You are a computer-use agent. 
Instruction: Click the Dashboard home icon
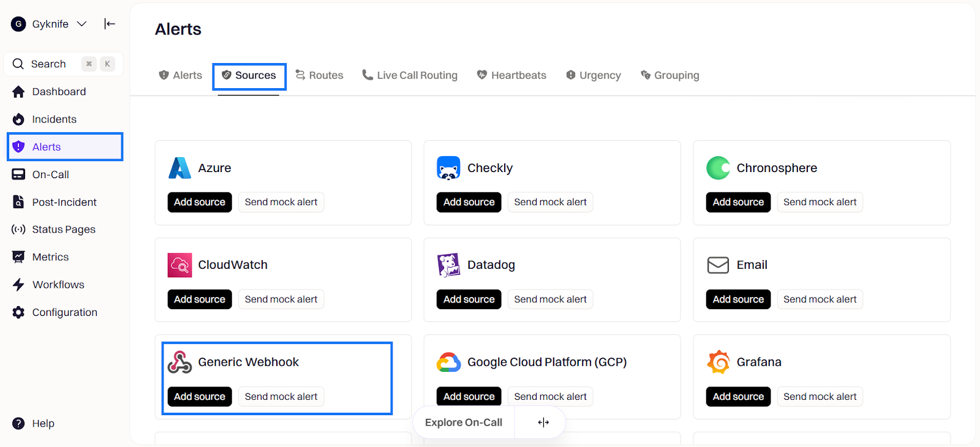point(18,92)
